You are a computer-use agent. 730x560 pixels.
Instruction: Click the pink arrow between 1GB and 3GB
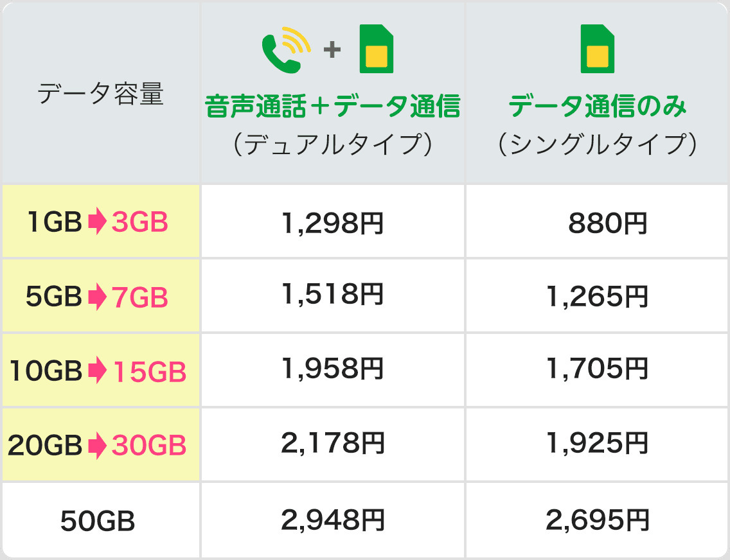click(97, 223)
